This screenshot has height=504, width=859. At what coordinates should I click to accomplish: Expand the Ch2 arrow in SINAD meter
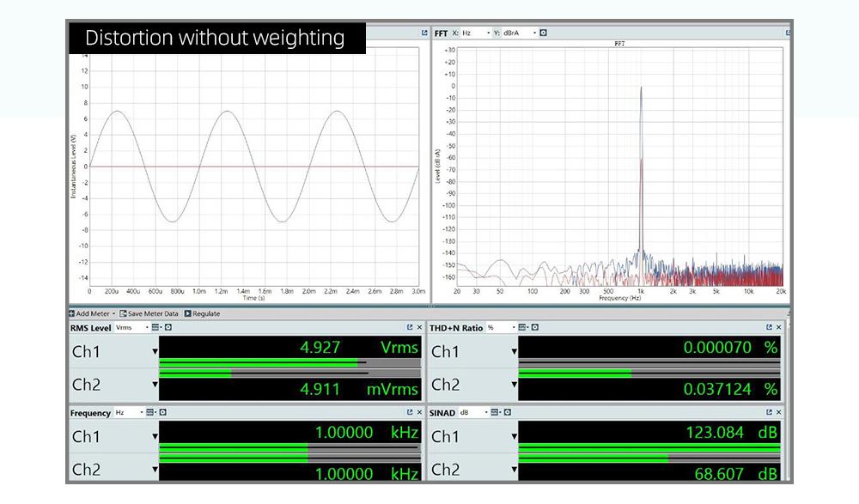click(515, 471)
